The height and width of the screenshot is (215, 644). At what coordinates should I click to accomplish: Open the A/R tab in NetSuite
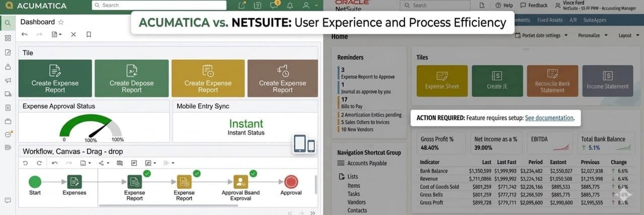(573, 20)
